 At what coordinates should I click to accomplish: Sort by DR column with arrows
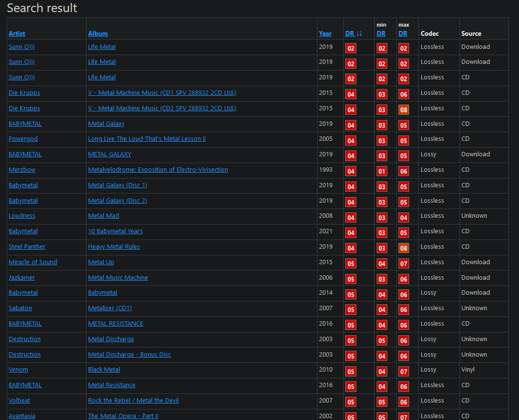[x=353, y=33]
